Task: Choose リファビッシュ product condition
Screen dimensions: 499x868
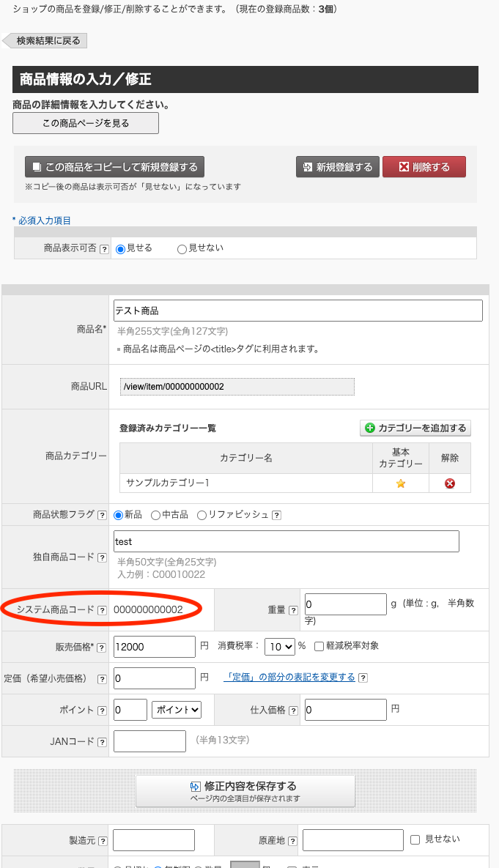Action: click(x=202, y=516)
